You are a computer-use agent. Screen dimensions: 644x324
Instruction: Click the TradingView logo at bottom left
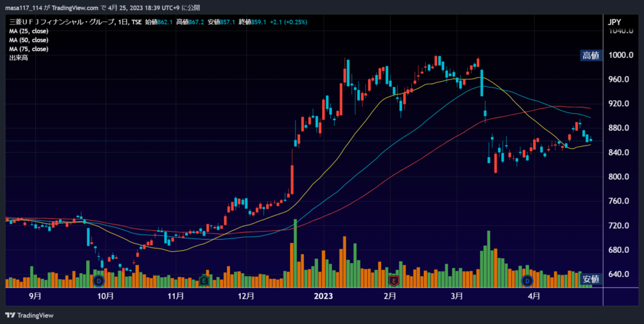29,315
